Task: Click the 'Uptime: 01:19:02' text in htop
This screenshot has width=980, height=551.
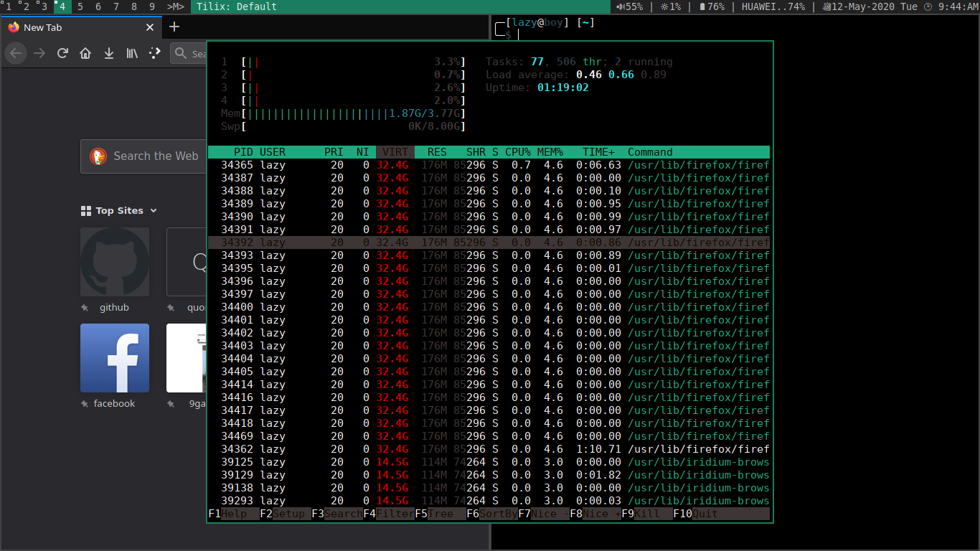Action: [537, 88]
